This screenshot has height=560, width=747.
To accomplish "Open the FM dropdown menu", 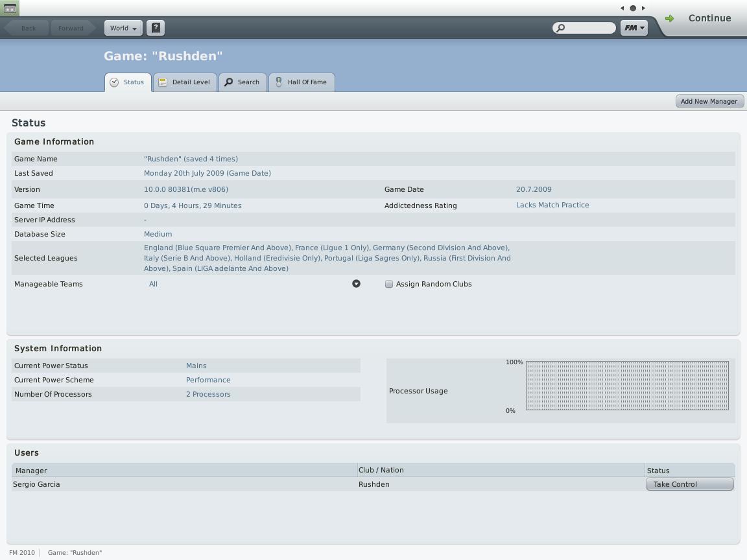I will pyautogui.click(x=634, y=28).
